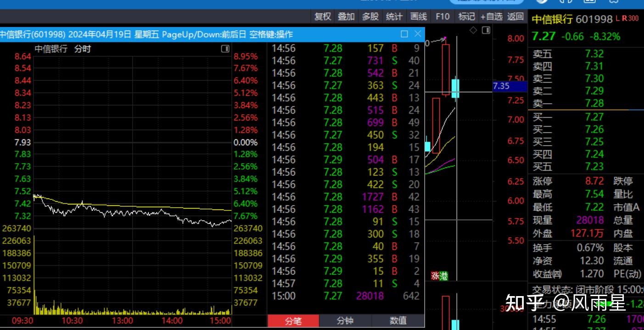The height and width of the screenshot is (330, 644).
Task: Switch to 分钟 tab
Action: [345, 321]
